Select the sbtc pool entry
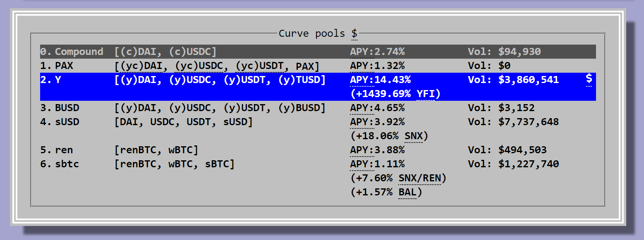This screenshot has height=240, width=644. point(67,164)
